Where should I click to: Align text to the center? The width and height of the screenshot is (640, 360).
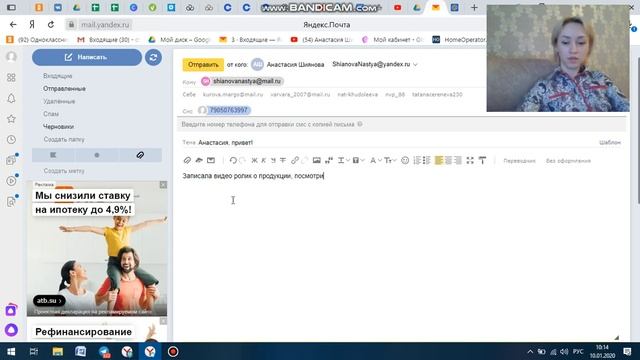[x=448, y=160]
